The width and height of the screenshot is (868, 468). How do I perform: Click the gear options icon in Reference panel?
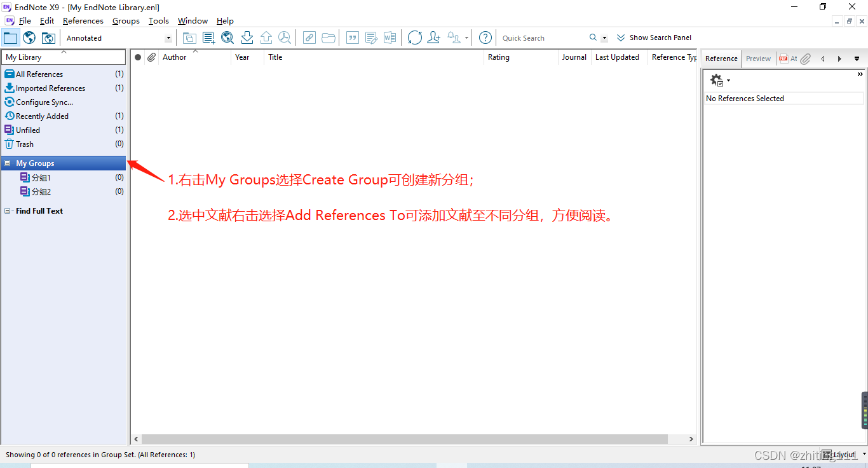tap(717, 80)
